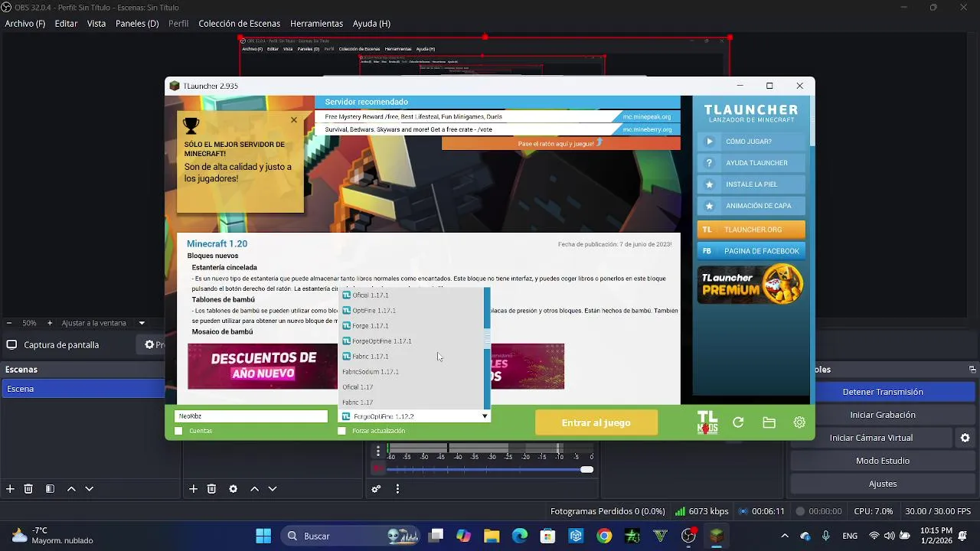Viewport: 980px width, 551px height.
Task: Move source up with arrow icon
Action: [254, 488]
